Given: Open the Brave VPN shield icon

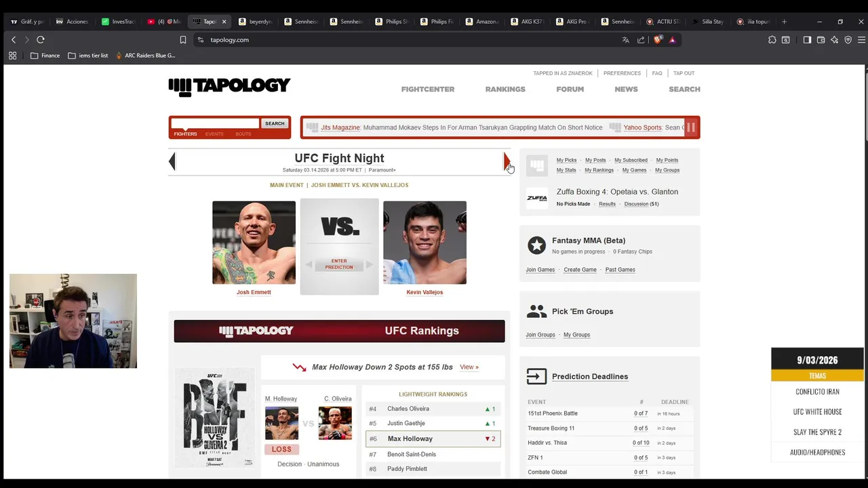Looking at the screenshot, I should tap(848, 40).
